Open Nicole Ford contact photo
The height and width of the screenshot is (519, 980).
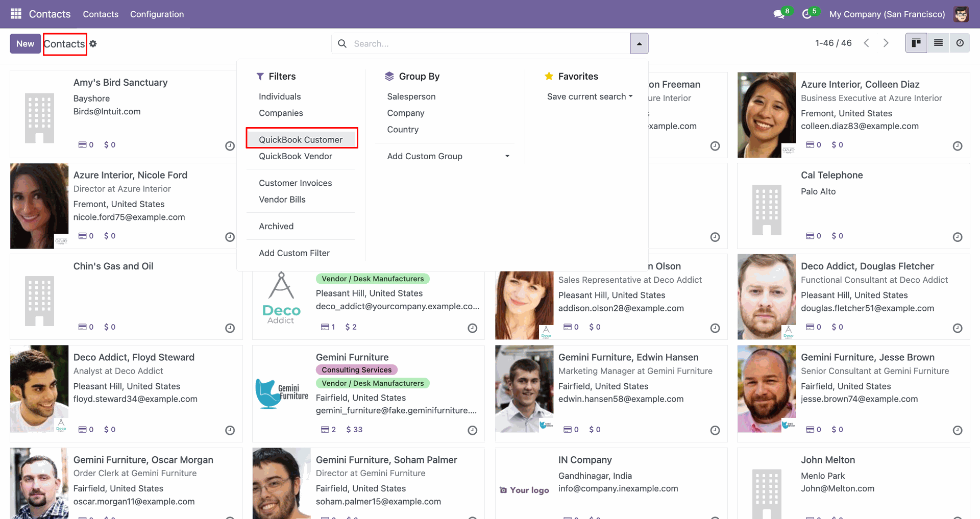(x=39, y=206)
